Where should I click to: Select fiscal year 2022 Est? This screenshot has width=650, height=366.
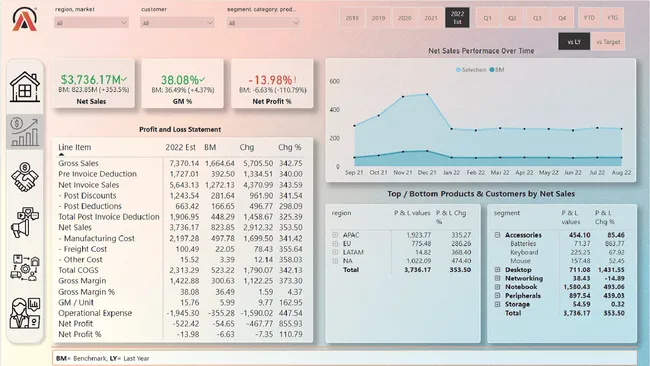[x=457, y=18]
